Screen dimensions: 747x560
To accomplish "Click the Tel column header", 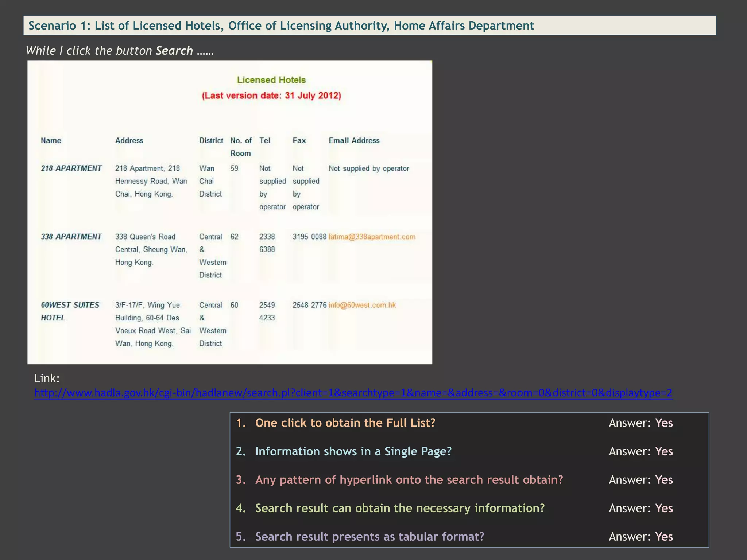I will 265,140.
